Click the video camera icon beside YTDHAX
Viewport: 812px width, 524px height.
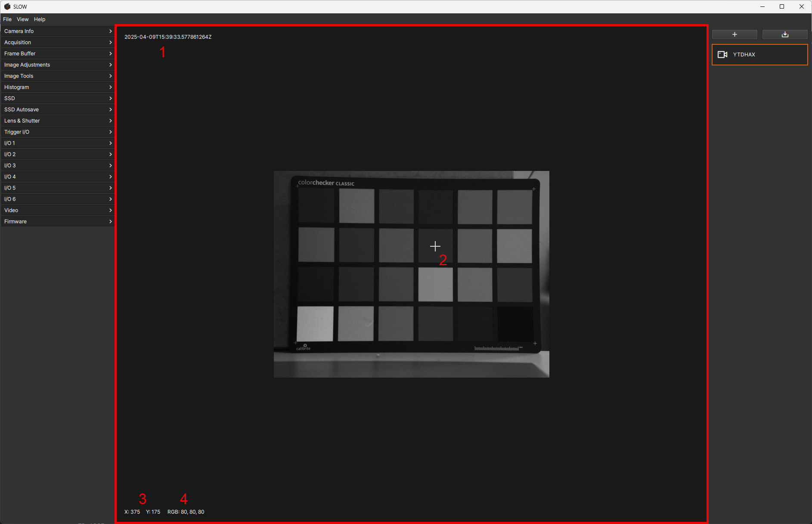pyautogui.click(x=723, y=54)
